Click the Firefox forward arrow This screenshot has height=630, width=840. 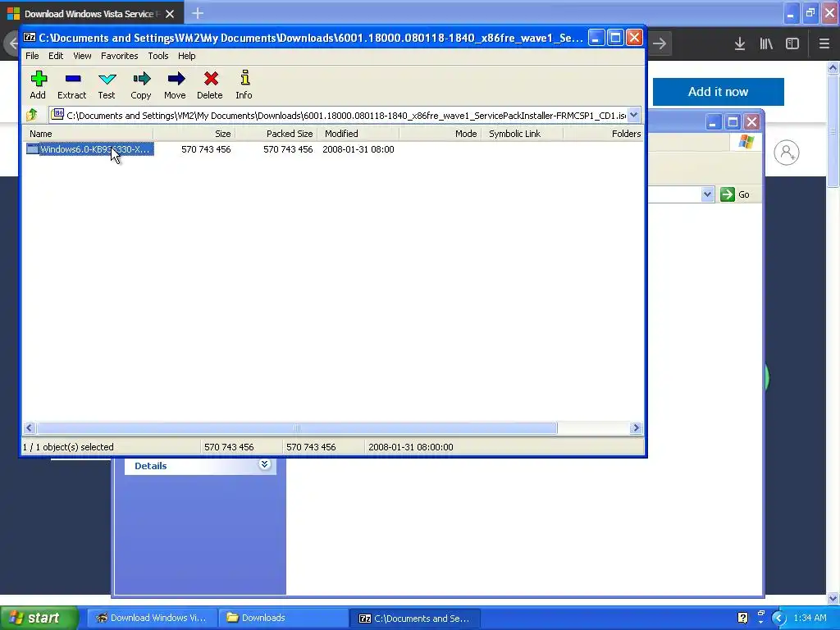click(660, 44)
